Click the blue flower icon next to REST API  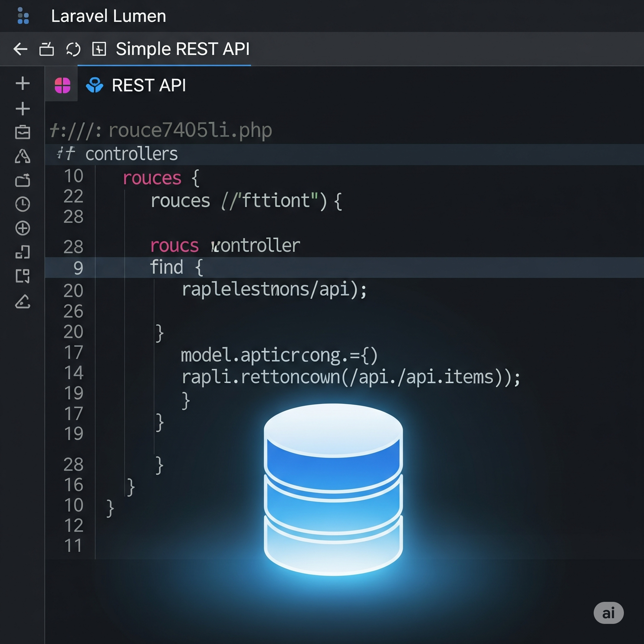coord(94,85)
